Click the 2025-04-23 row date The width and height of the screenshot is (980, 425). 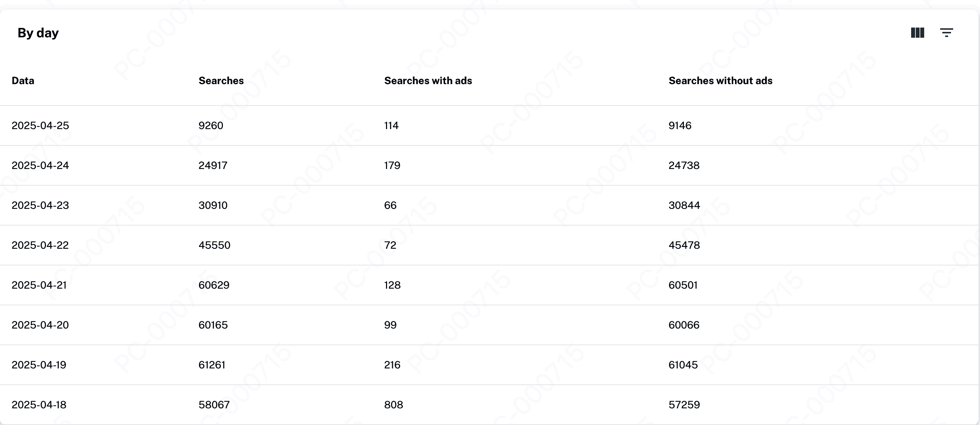click(x=40, y=206)
